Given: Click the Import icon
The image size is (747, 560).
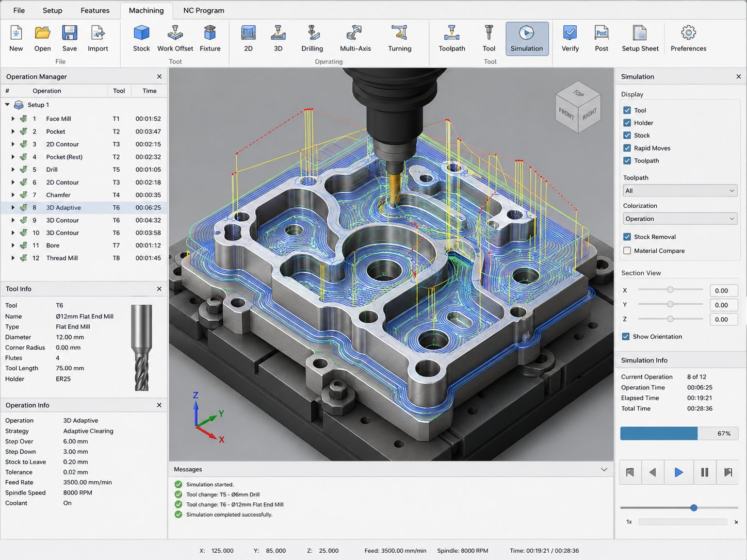Looking at the screenshot, I should (x=98, y=34).
